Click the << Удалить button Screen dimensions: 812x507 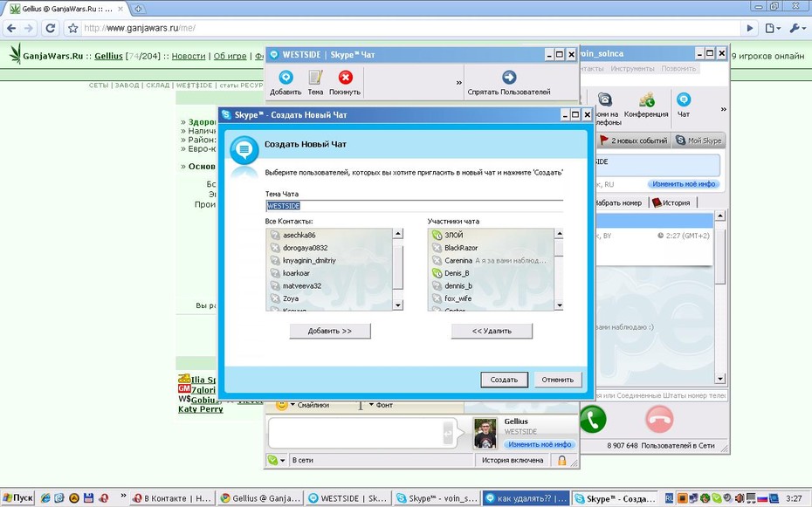tap(492, 331)
